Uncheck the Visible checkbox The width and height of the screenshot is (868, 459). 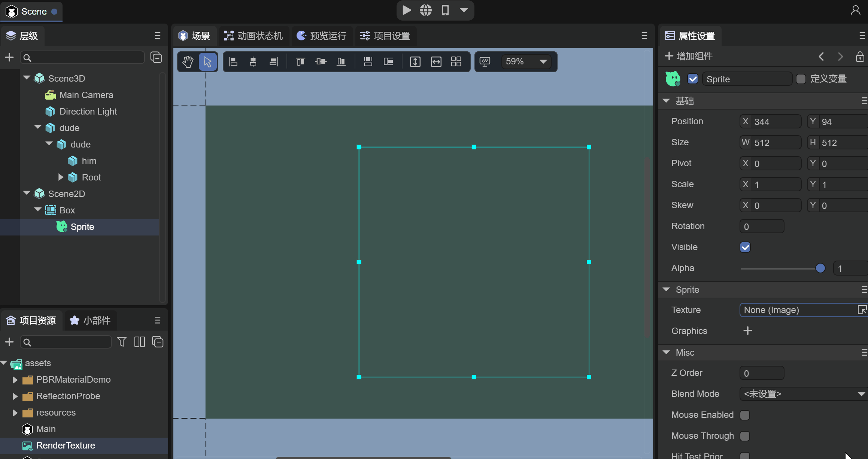pos(745,247)
